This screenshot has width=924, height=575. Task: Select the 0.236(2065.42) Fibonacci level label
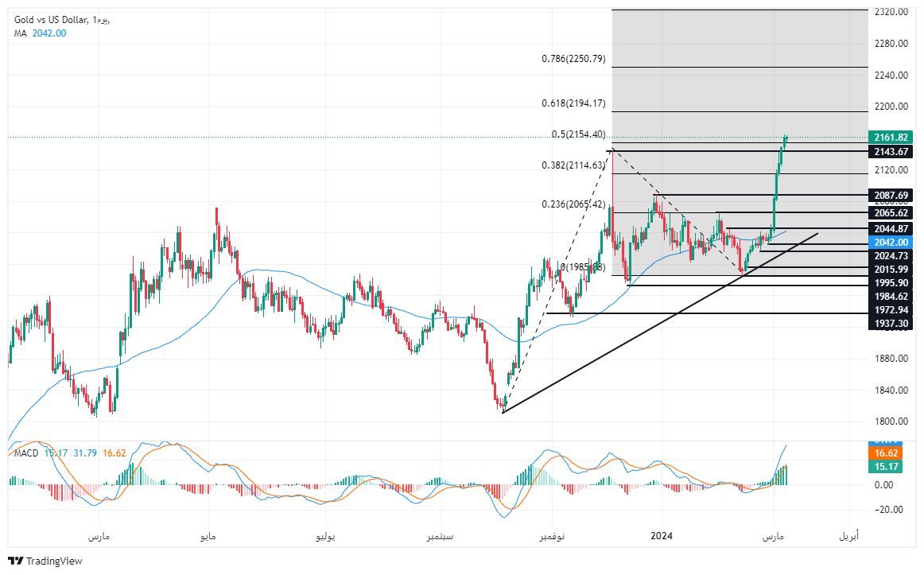point(573,204)
